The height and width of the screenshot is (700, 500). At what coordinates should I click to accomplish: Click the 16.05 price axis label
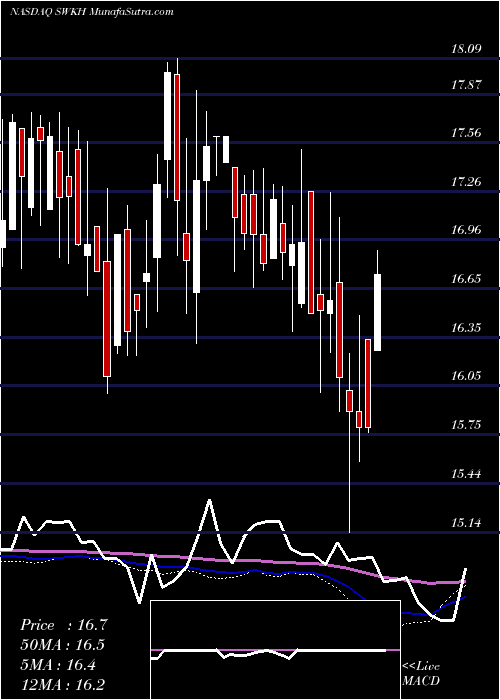point(466,375)
